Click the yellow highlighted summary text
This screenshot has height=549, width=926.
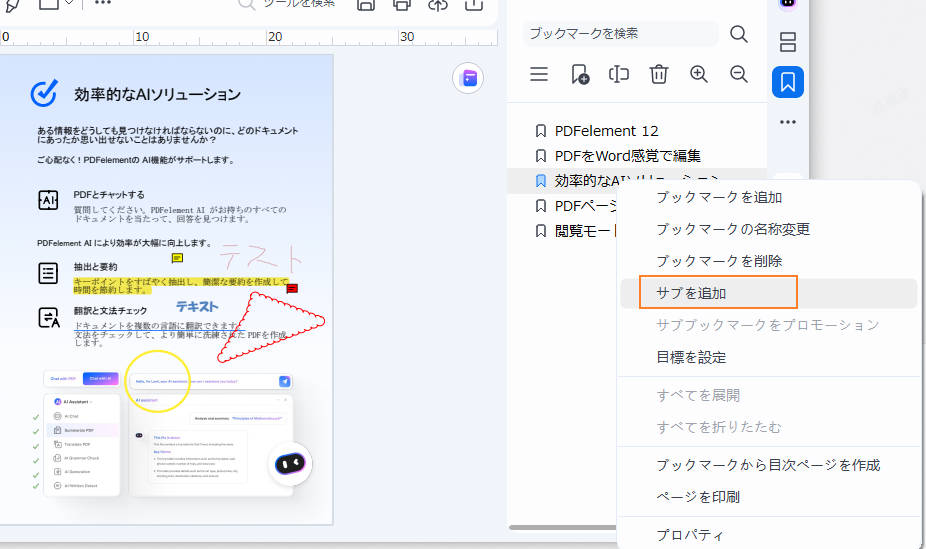[x=180, y=285]
